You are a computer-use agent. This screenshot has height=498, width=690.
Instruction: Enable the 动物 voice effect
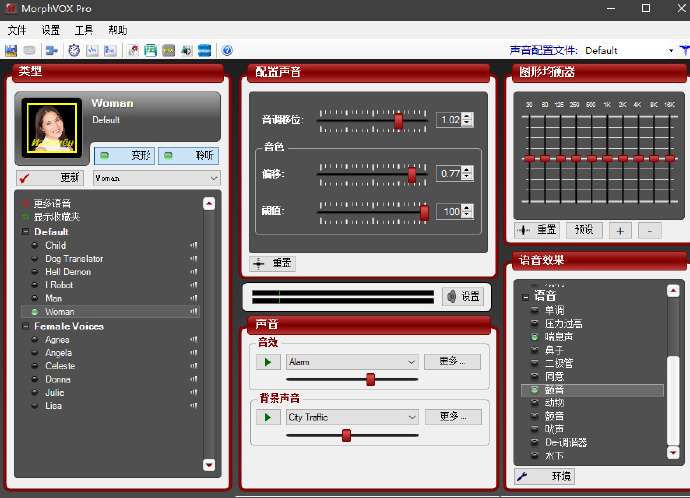point(535,403)
